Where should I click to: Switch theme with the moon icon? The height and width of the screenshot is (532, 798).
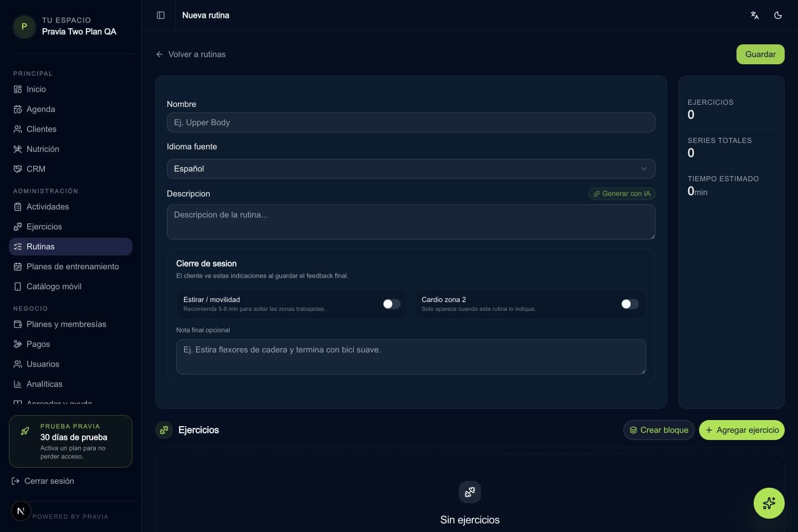click(778, 16)
